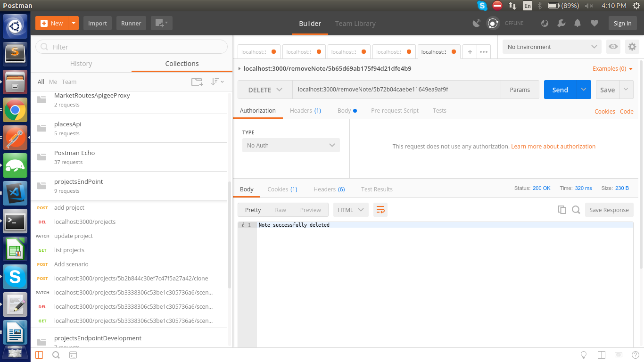
Task: Open the response Headers (6) tab
Action: tap(329, 189)
